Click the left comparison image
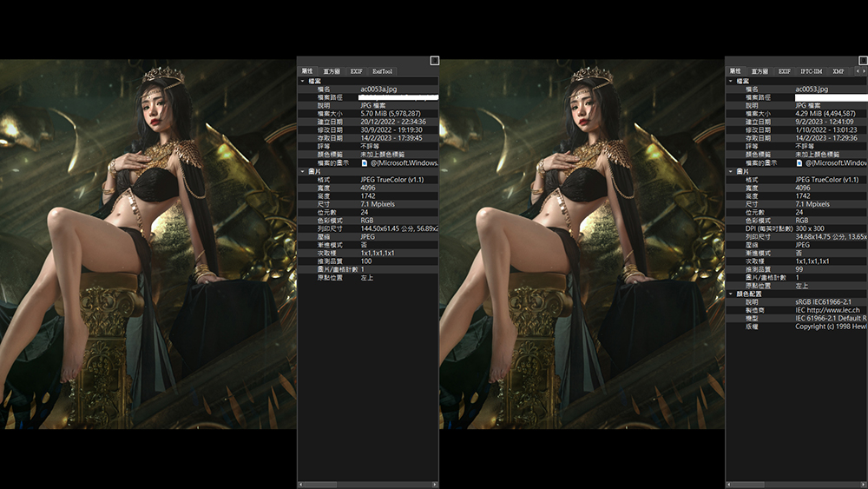 coord(148,243)
